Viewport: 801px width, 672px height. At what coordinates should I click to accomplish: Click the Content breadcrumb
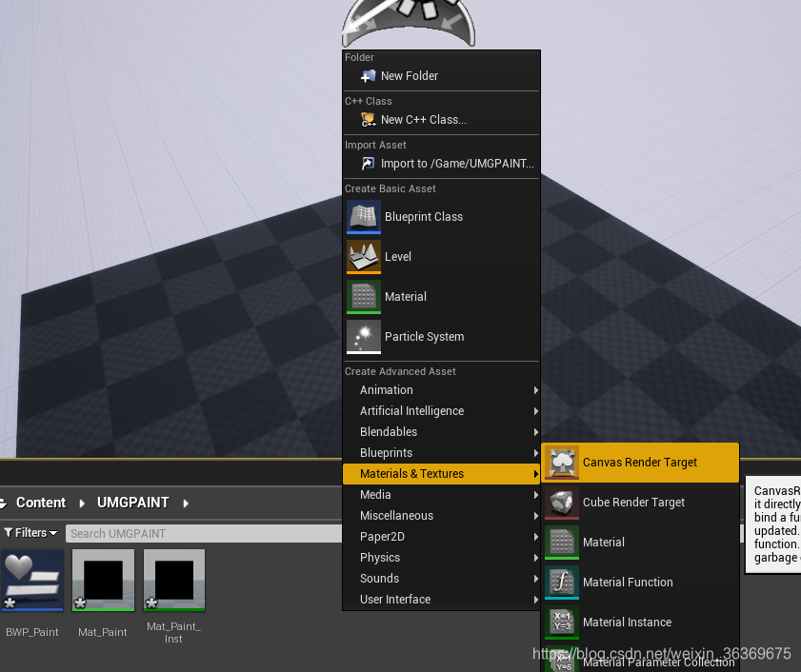click(41, 503)
